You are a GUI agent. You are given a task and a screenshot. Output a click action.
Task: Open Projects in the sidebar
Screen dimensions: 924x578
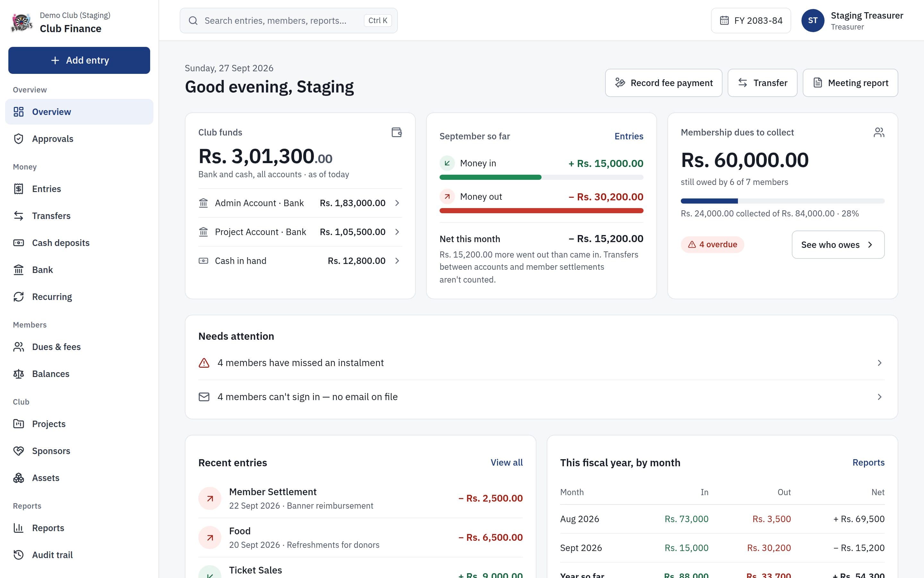[79, 424]
